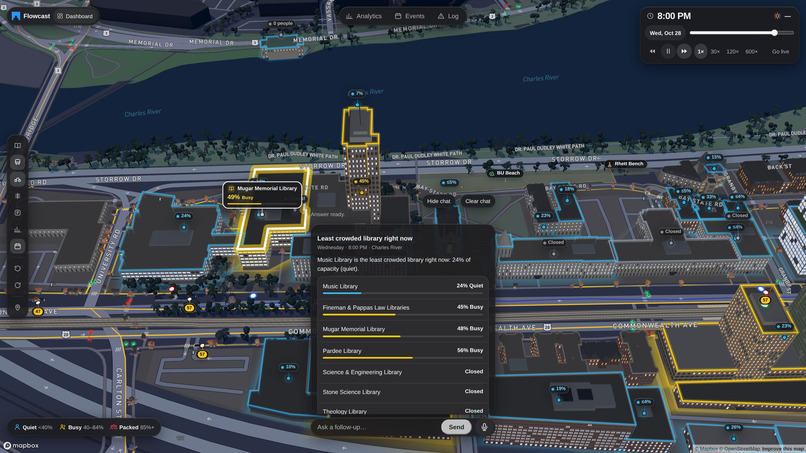Image resolution: width=806 pixels, height=453 pixels.
Task: Click the 45% marker on the tower
Action: coord(362,182)
